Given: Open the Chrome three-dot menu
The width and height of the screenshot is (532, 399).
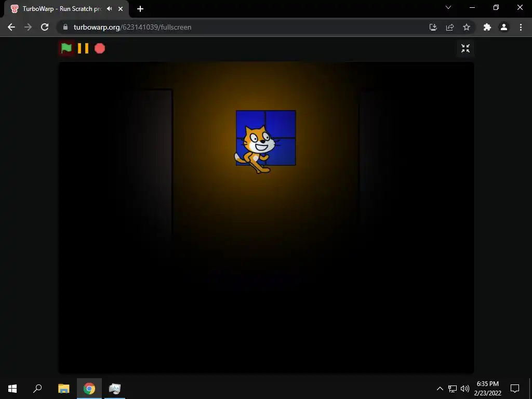Looking at the screenshot, I should 521,27.
